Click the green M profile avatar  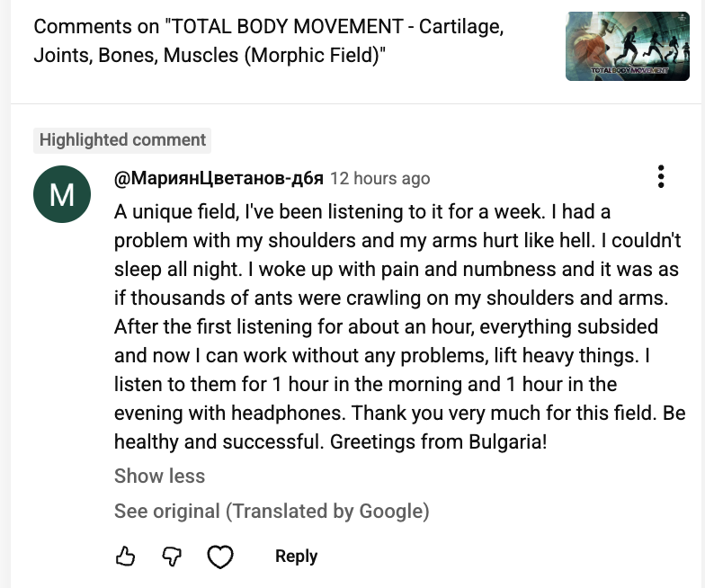coord(62,194)
